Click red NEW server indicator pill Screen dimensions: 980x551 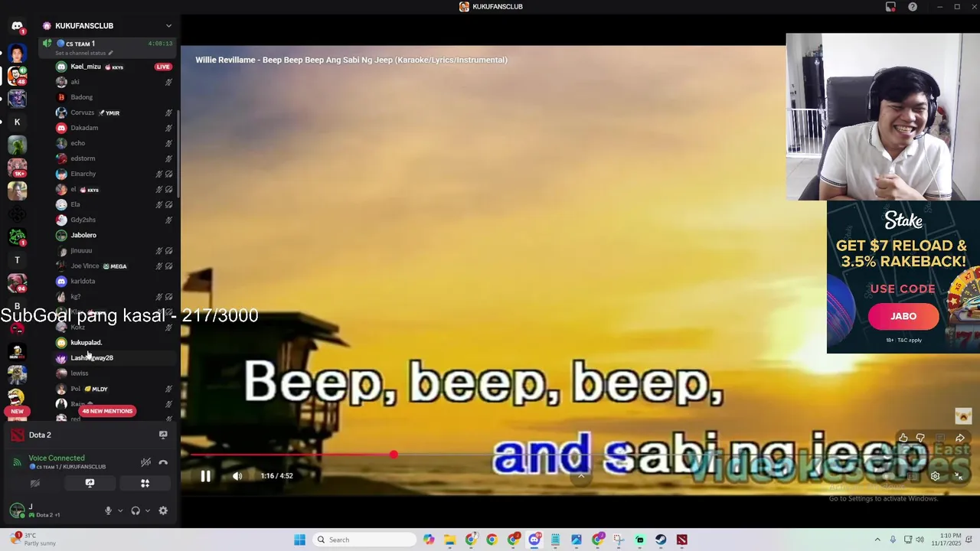17,411
